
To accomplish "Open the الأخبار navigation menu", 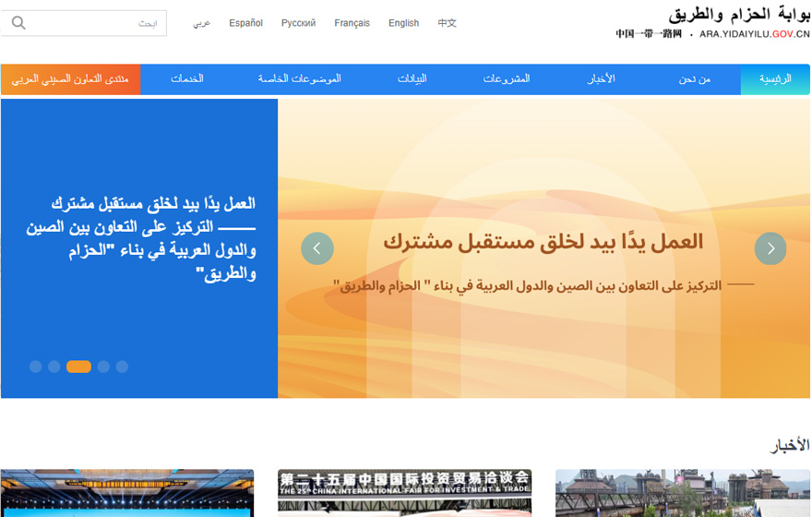I will tap(602, 79).
